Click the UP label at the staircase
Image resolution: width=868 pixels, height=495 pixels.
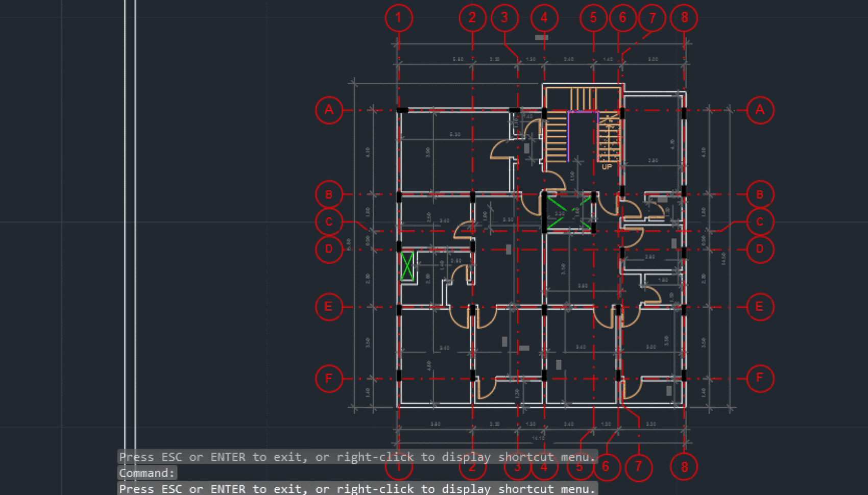point(607,167)
